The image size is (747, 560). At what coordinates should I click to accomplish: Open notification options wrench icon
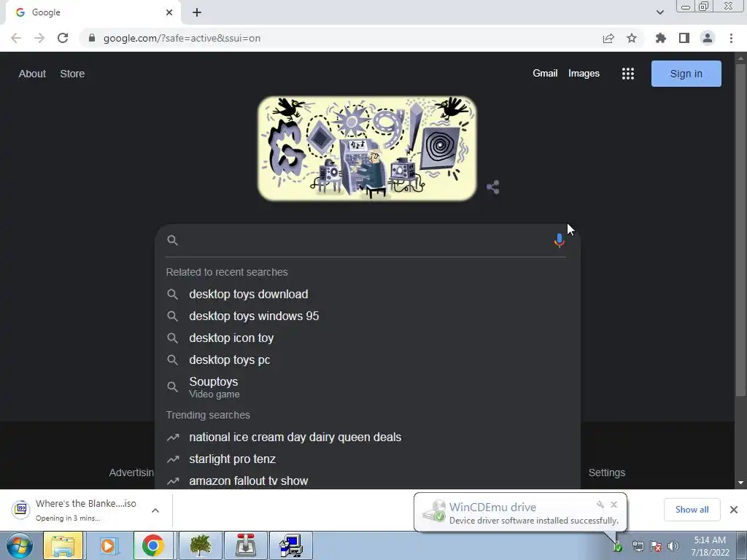[x=600, y=505]
